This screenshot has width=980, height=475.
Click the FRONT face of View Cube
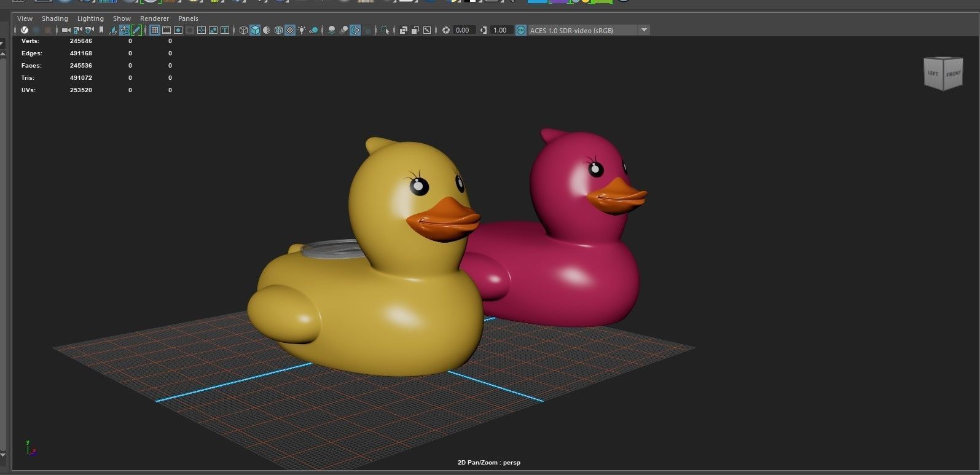pyautogui.click(x=953, y=74)
